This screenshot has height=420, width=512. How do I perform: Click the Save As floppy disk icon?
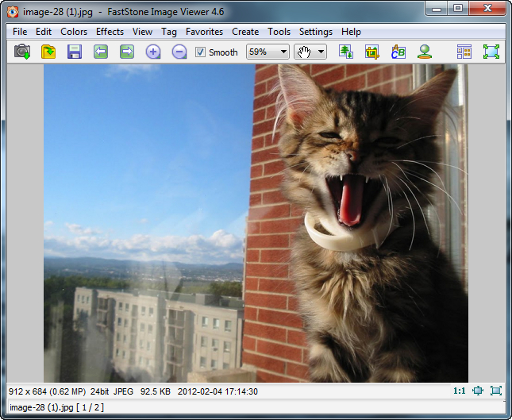coord(75,52)
